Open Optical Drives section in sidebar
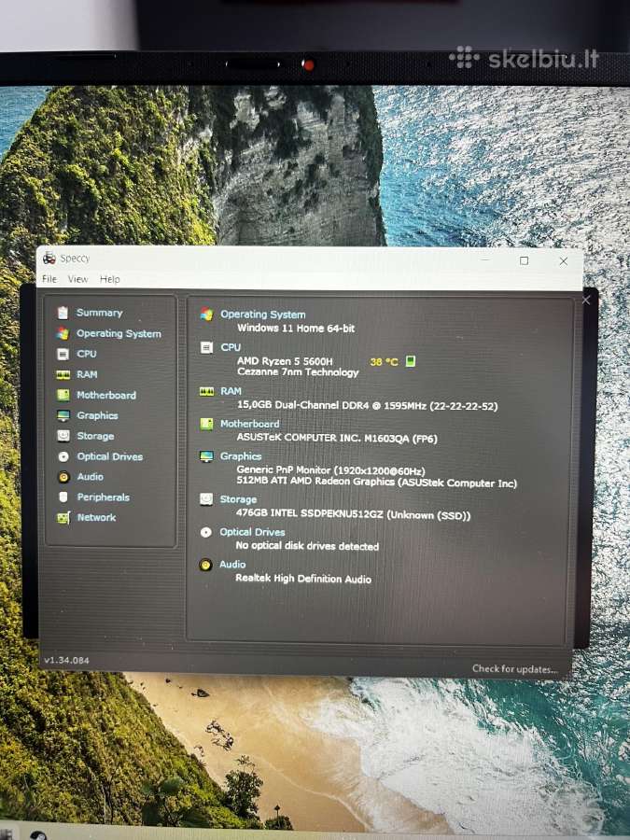This screenshot has width=630, height=840. coord(110,456)
